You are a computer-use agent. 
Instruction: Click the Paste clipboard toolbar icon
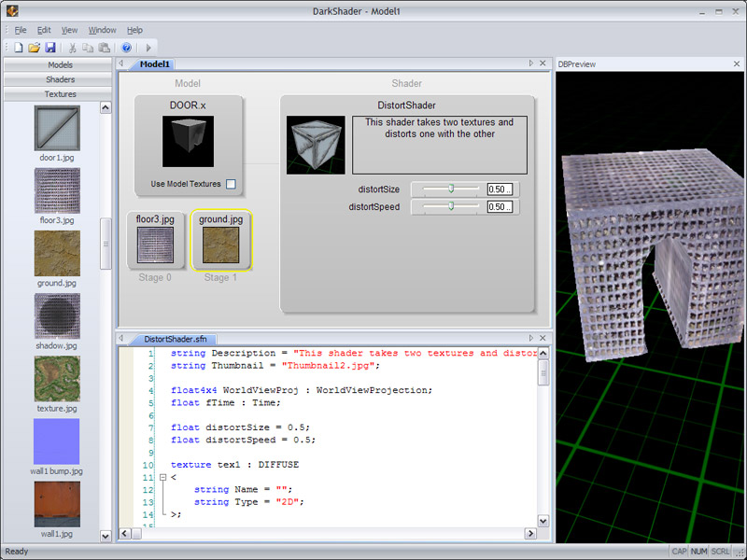click(103, 47)
